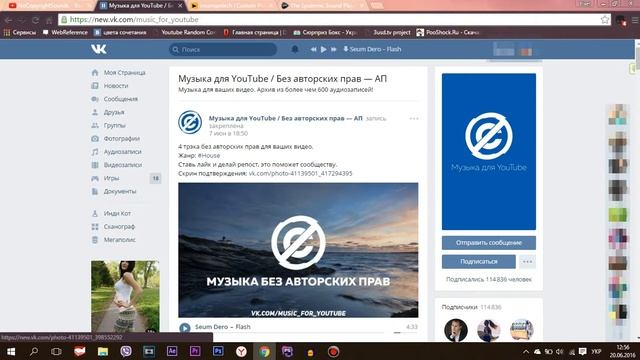
Task: Switch to the first YouTube browser tab
Action: click(48, 6)
